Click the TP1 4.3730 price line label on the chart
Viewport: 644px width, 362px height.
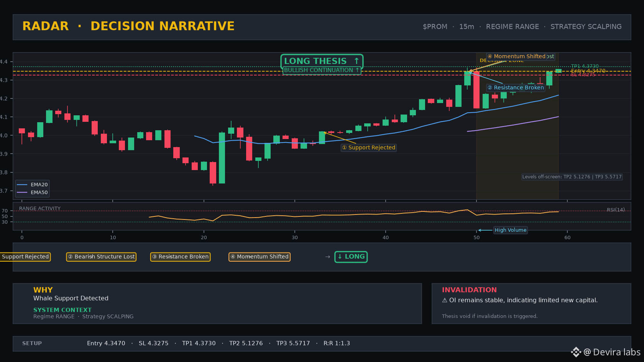click(585, 66)
